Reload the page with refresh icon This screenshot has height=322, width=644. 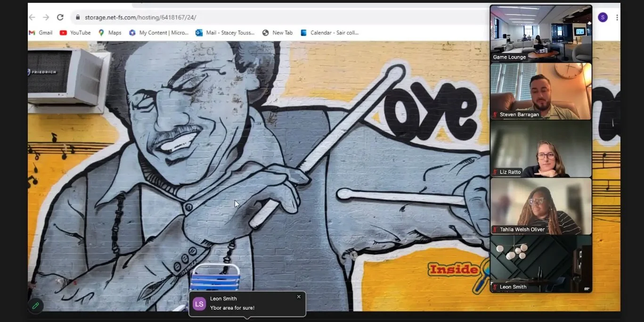[60, 17]
